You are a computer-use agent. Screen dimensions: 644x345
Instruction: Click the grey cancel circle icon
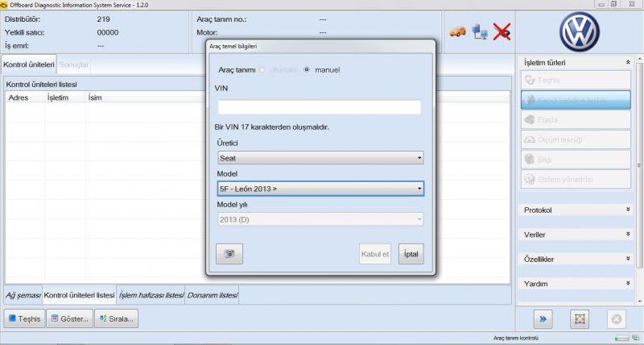617,318
